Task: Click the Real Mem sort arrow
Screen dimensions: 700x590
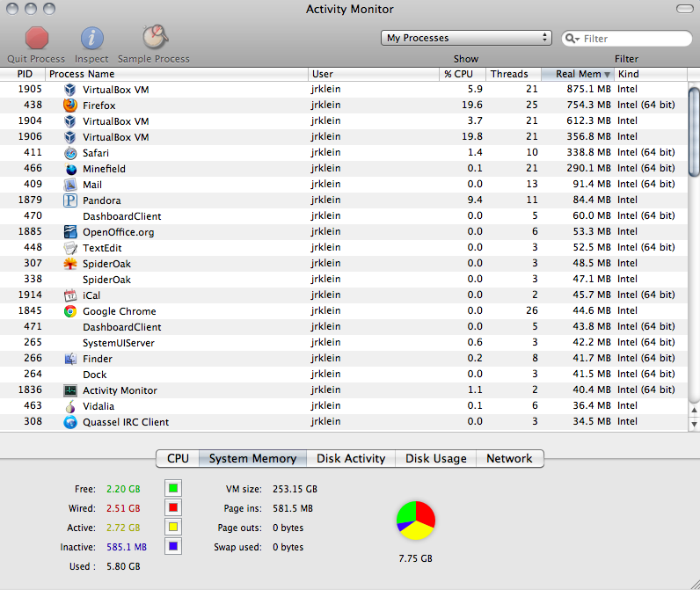Action: [607, 75]
